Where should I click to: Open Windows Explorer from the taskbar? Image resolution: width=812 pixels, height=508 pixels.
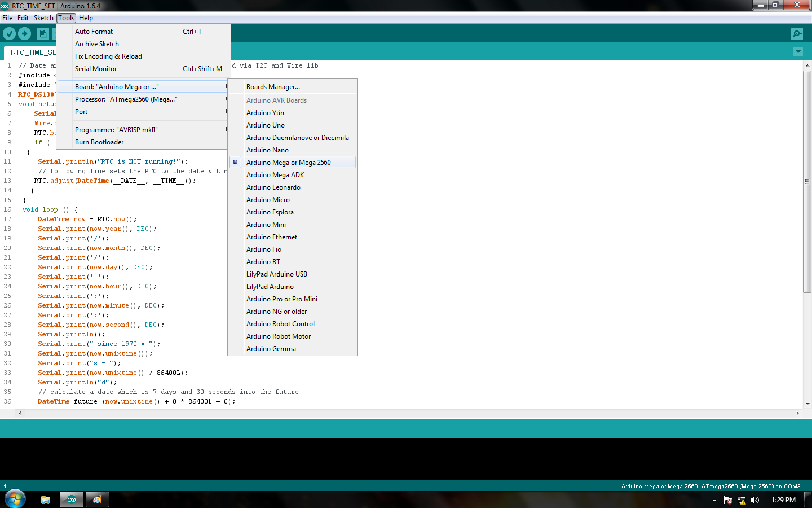click(46, 500)
